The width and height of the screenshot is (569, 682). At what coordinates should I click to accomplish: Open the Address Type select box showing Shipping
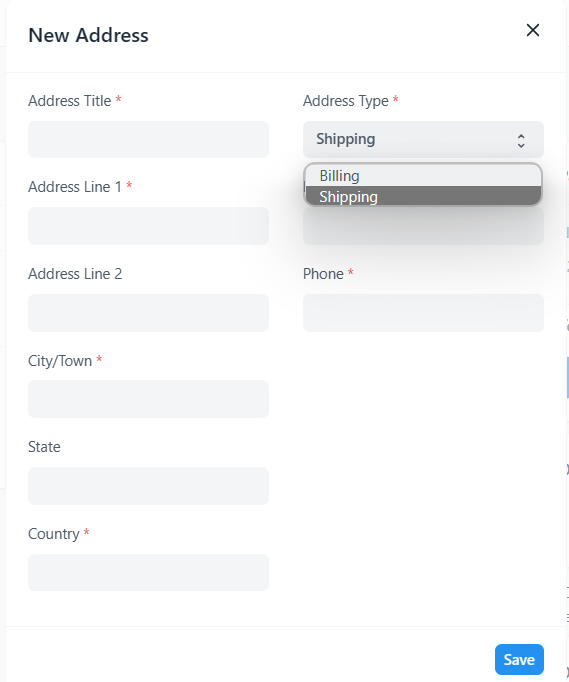coord(423,140)
